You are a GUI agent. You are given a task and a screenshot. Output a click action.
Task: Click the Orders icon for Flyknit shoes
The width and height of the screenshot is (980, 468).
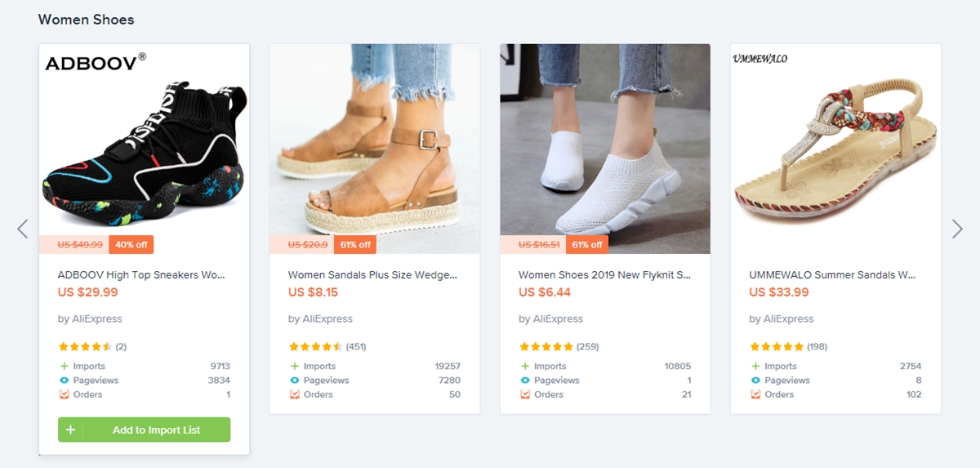click(x=525, y=394)
